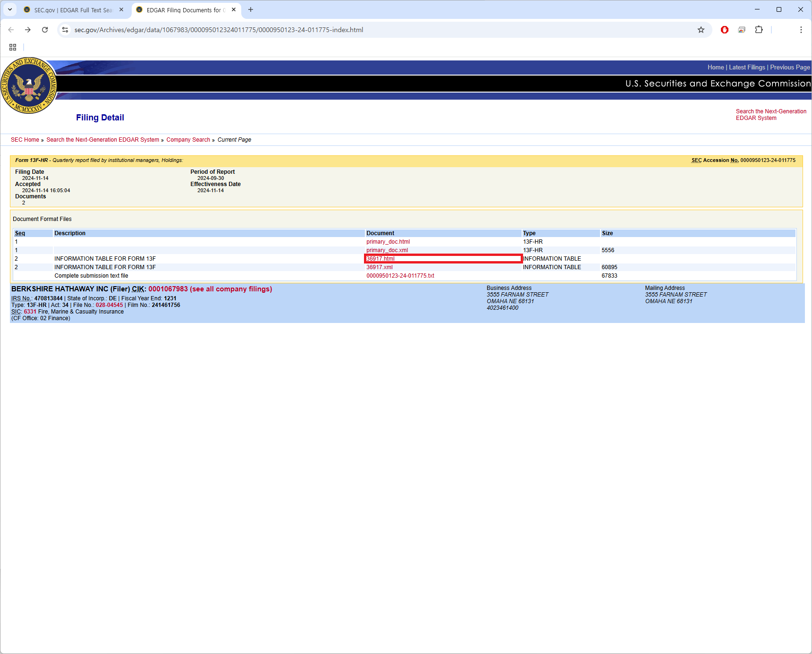Select the EDGAR Filing Documents tab
This screenshot has width=812, height=654.
pyautogui.click(x=186, y=10)
